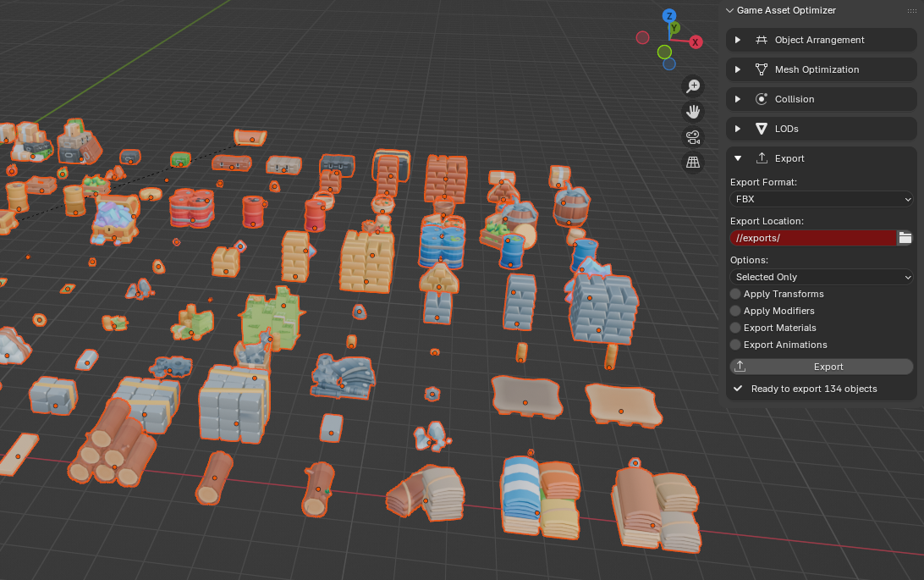Expand the LODs section
Screen dimensions: 924x580
click(x=738, y=129)
